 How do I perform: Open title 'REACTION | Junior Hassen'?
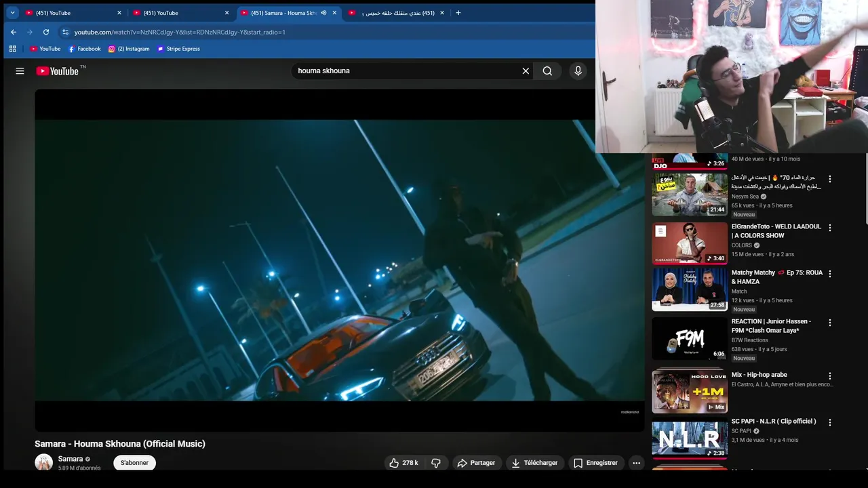point(771,326)
